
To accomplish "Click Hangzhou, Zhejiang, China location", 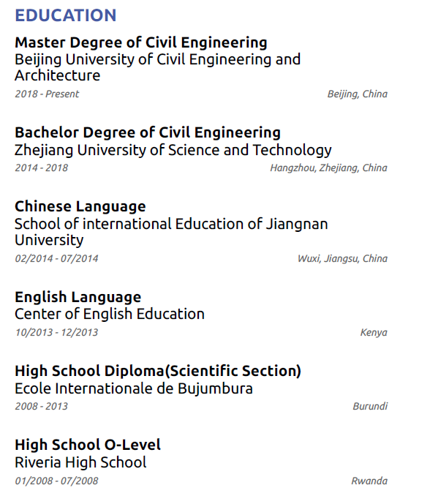I will 328,168.
